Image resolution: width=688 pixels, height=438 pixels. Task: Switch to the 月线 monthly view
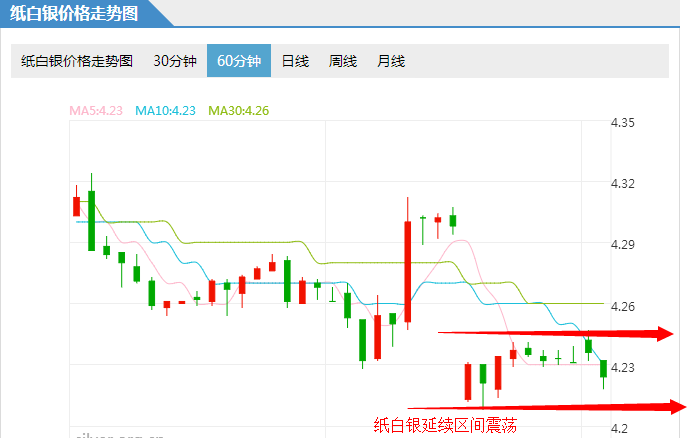click(x=391, y=61)
